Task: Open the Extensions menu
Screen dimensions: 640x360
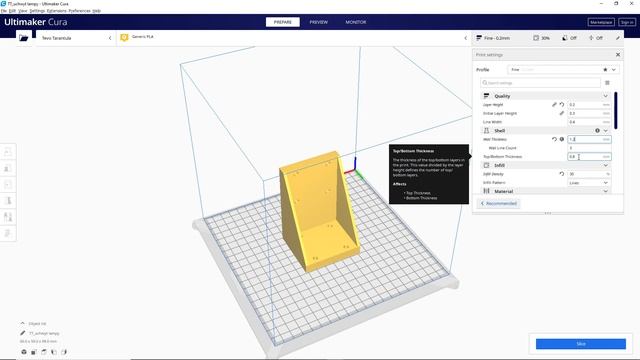Action: [x=56, y=11]
